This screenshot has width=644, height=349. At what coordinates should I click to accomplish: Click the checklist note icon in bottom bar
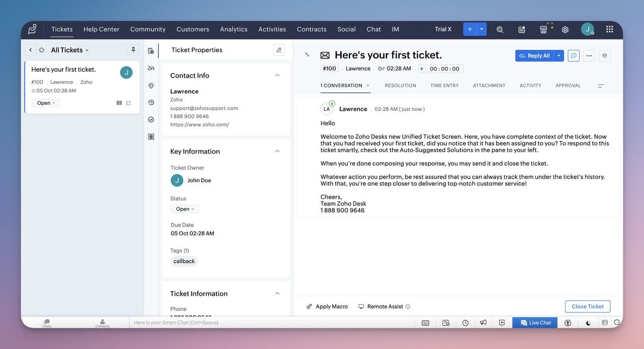(x=446, y=323)
